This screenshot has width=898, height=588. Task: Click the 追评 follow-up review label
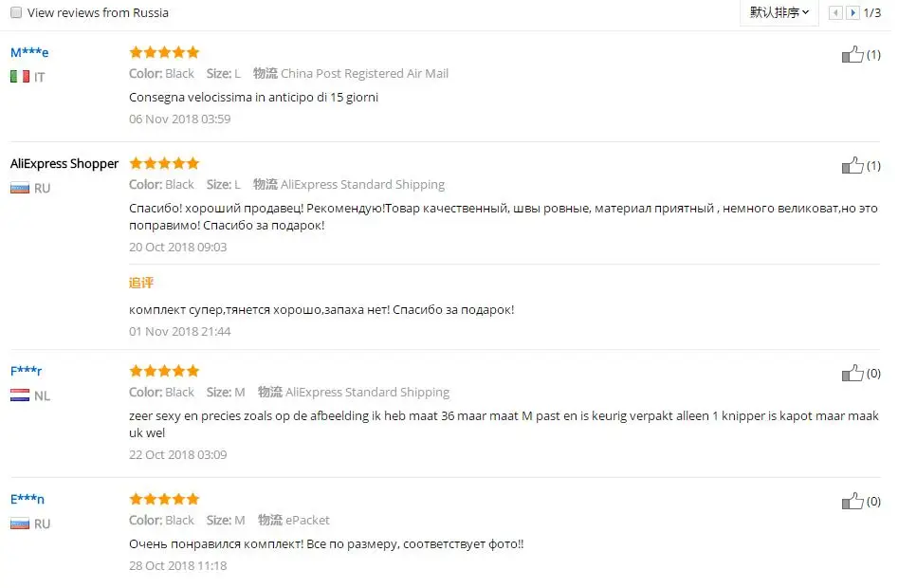140,283
